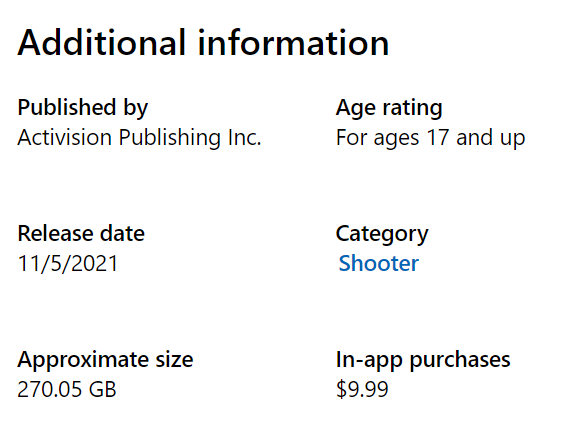
Task: Click the 11/5/2021 release date value
Action: [x=67, y=264]
